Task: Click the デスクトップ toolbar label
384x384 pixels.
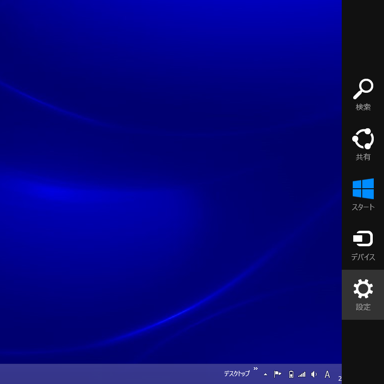Action: coord(237,374)
